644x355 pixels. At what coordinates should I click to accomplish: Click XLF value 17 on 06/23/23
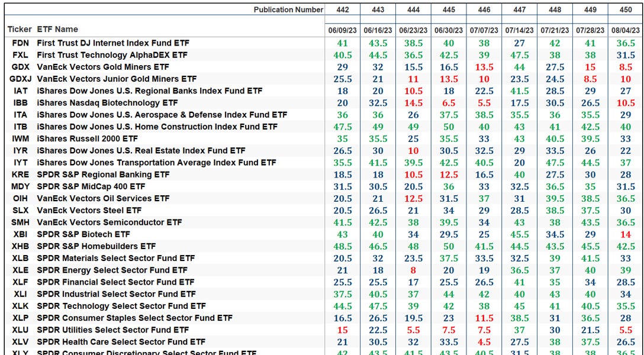tap(413, 282)
